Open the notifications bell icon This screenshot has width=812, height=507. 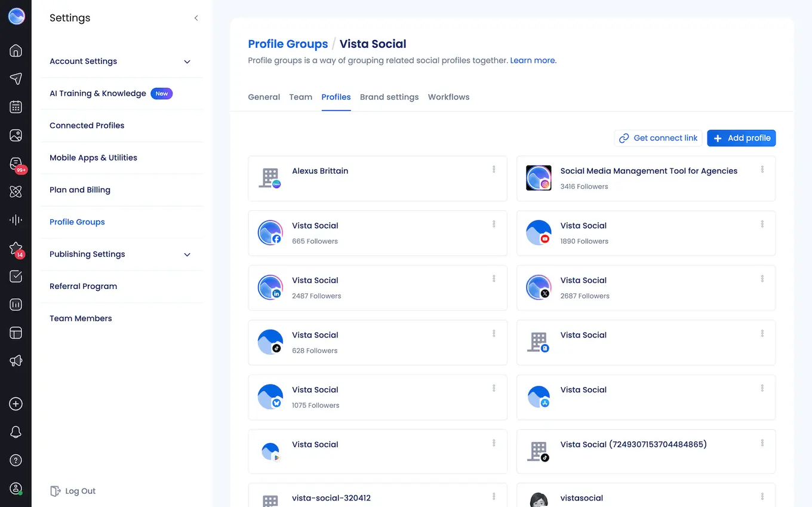(16, 432)
